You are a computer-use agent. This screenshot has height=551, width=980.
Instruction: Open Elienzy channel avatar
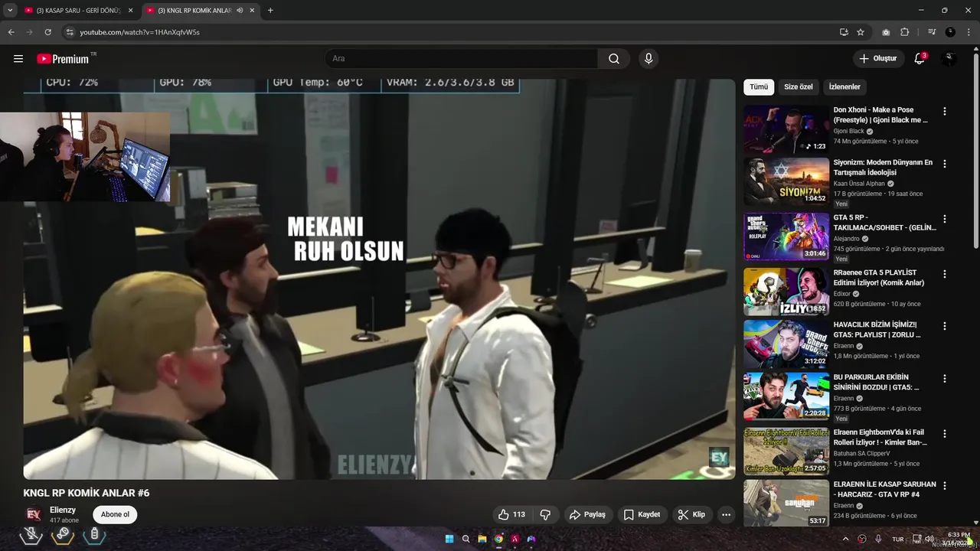point(34,514)
